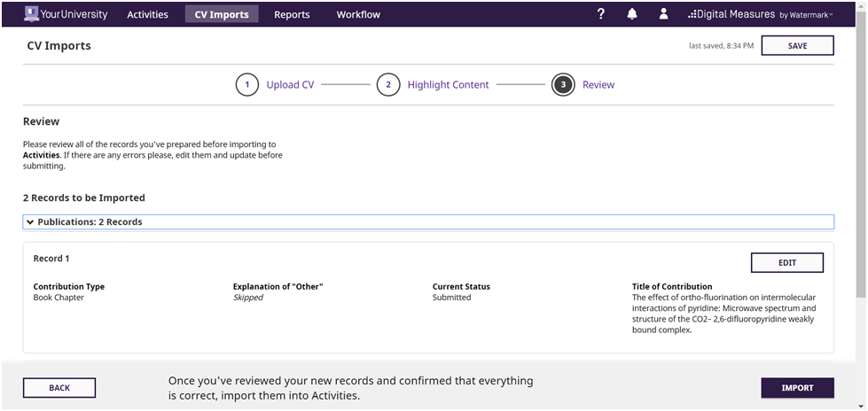Open the notifications bell icon
Image resolution: width=868 pixels, height=411 pixels.
pos(632,14)
